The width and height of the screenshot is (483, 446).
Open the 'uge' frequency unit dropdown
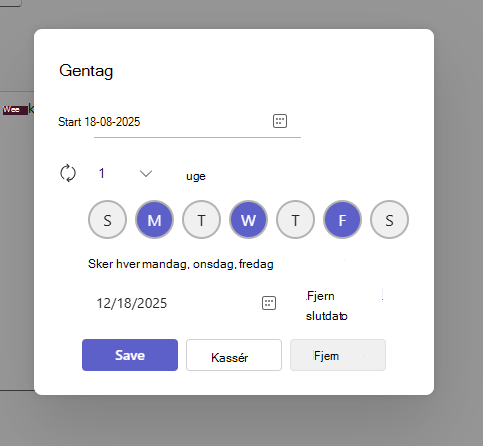click(x=196, y=176)
